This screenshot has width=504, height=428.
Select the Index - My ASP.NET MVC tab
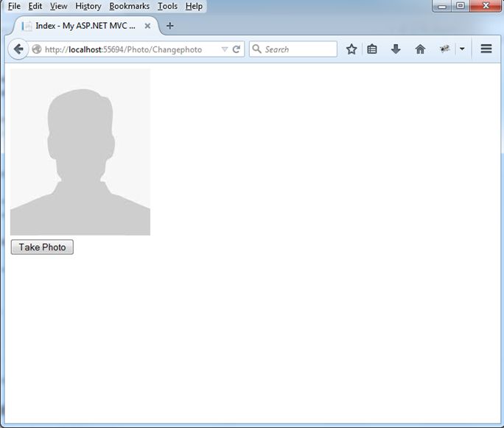pyautogui.click(x=85, y=26)
